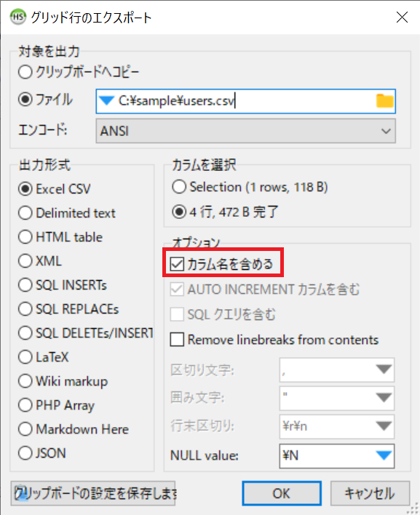Image resolution: width=420 pixels, height=515 pixels.
Task: Choose Markdown Here output format
Action: tap(25, 429)
